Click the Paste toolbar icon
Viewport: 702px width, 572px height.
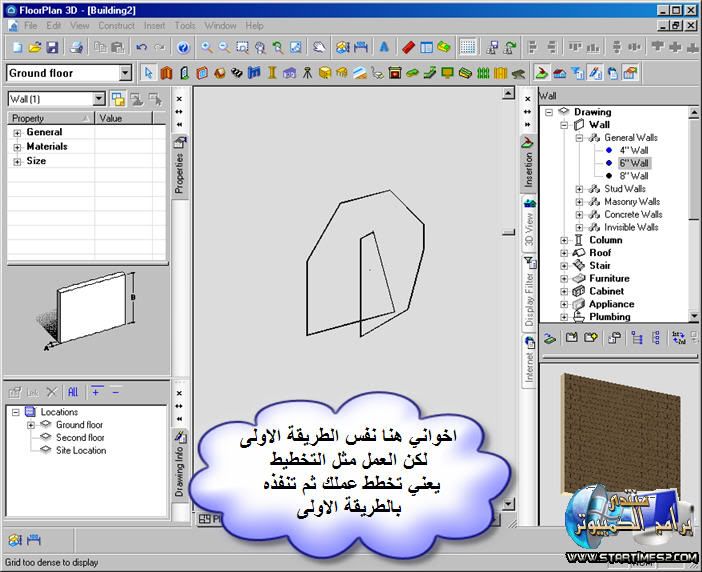117,47
